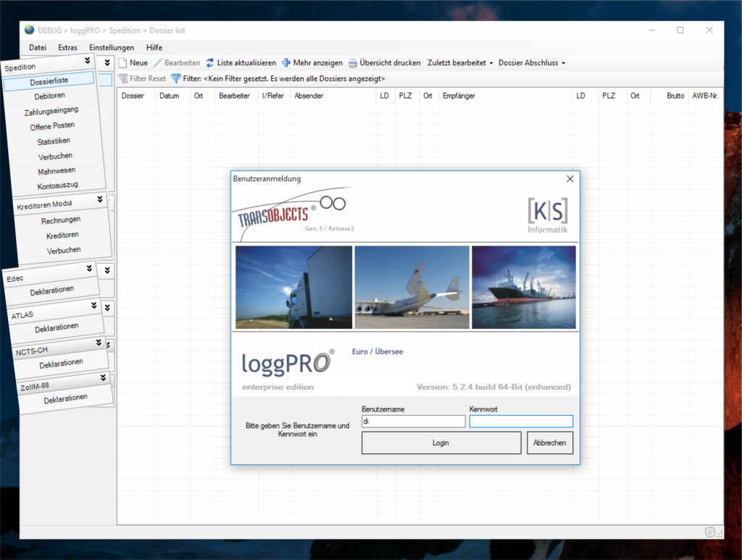Collapse the Kreditoren Modul group

(100, 199)
